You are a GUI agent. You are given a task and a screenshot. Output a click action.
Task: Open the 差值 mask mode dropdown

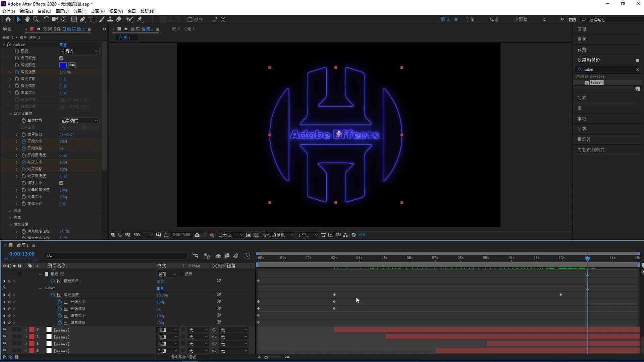(x=167, y=274)
